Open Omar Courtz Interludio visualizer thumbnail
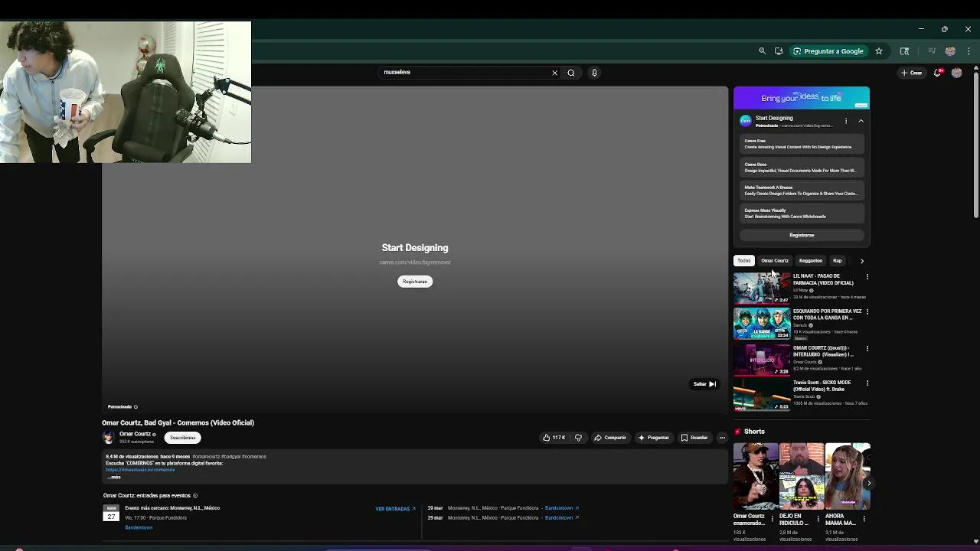 pyautogui.click(x=762, y=360)
